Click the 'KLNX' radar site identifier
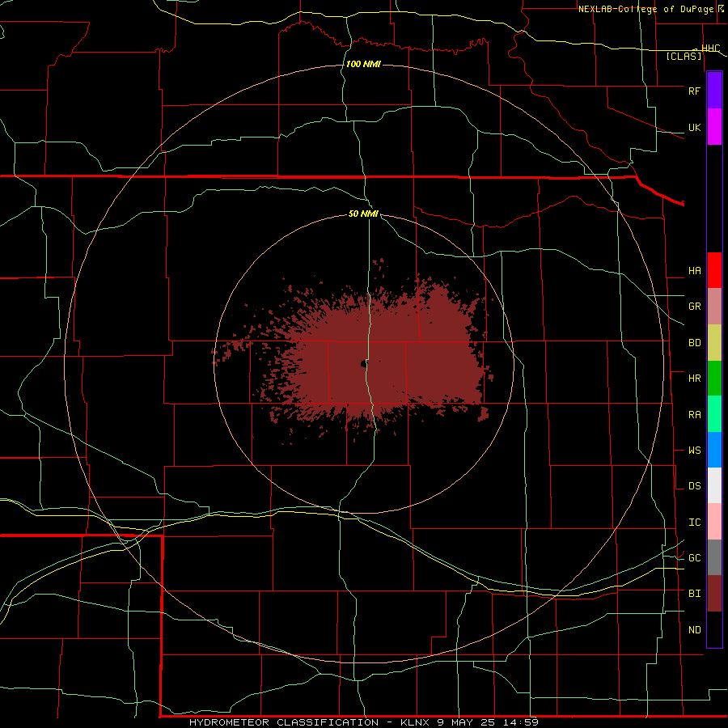The image size is (728, 728). point(415,722)
